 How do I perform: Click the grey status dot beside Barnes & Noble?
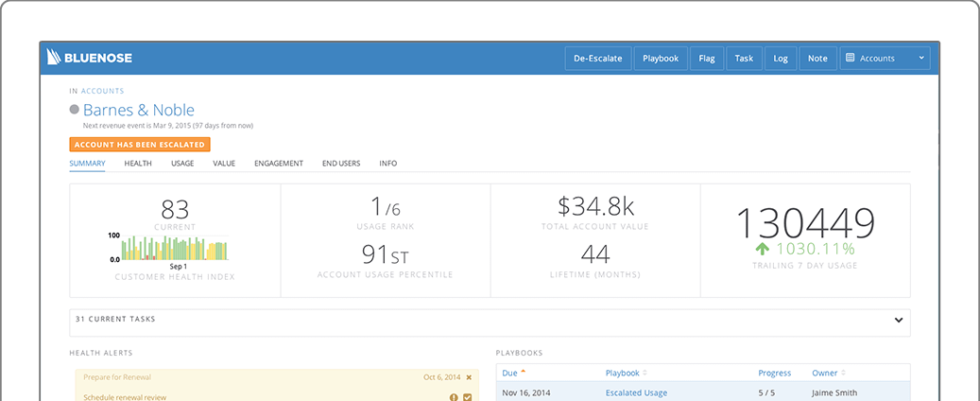pos(75,110)
